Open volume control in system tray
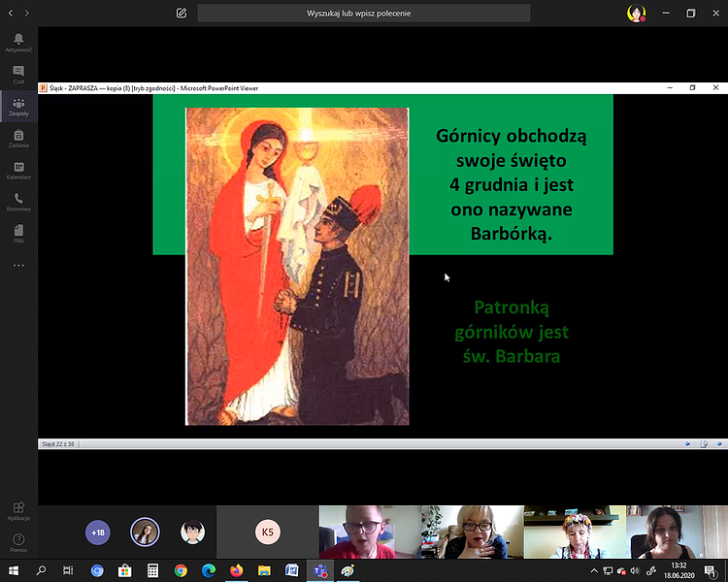 click(x=635, y=571)
